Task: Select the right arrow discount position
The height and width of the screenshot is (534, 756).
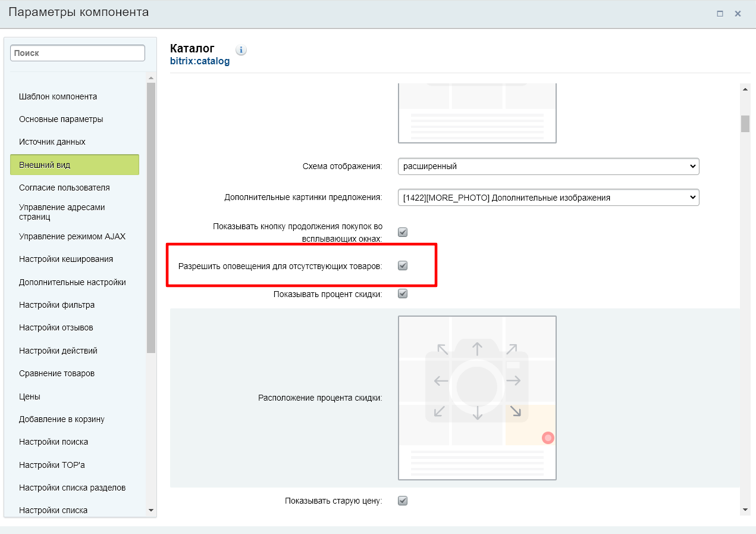Action: (513, 381)
